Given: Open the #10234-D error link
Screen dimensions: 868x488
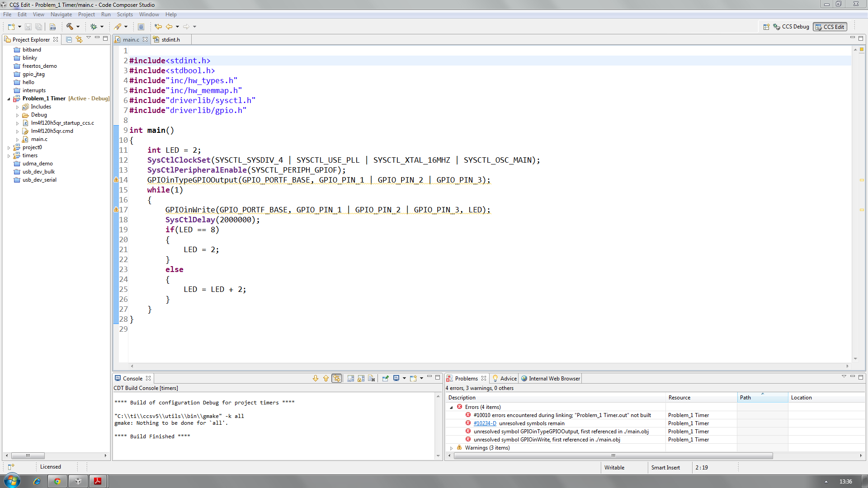Looking at the screenshot, I should point(485,423).
